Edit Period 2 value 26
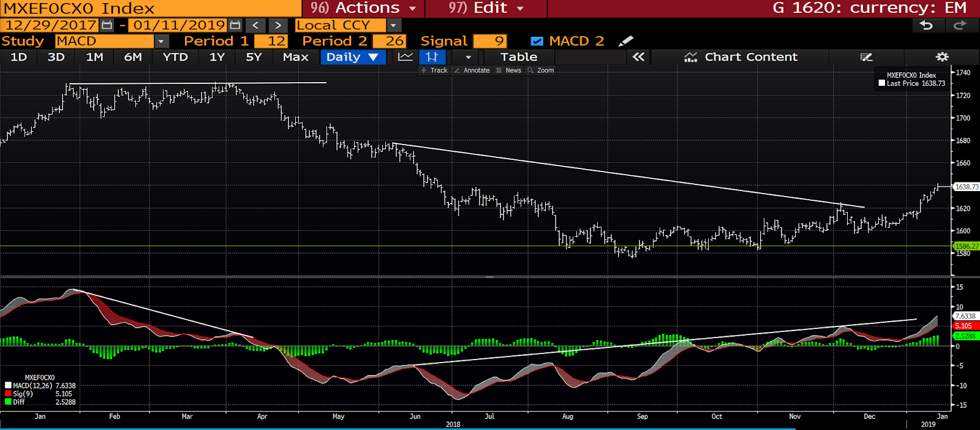This screenshot has width=980, height=430. pyautogui.click(x=389, y=41)
